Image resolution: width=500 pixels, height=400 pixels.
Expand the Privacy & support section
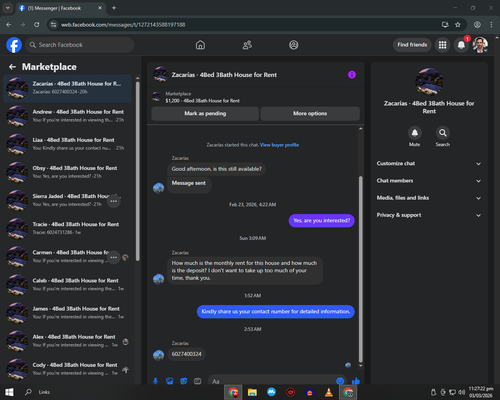click(x=429, y=215)
